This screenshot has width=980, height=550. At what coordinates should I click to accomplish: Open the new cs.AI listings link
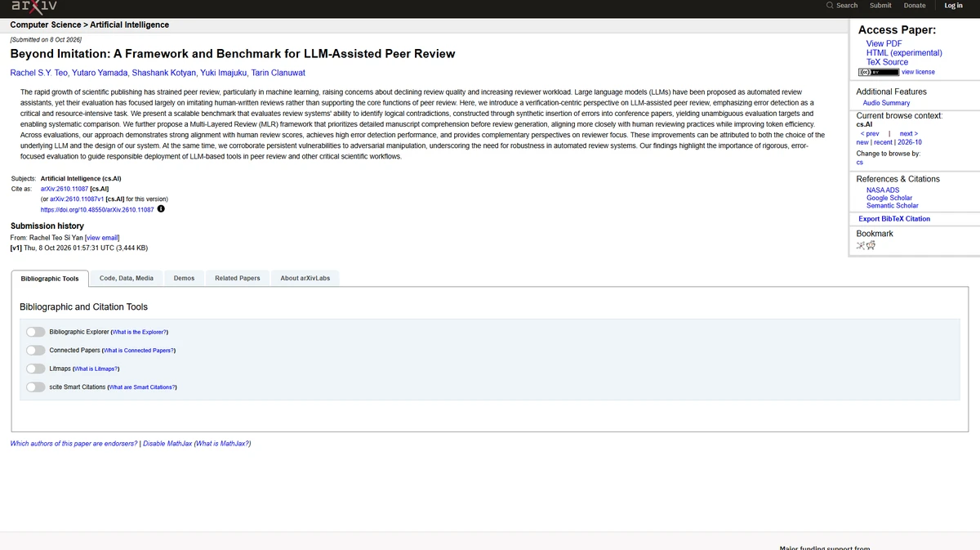(862, 142)
